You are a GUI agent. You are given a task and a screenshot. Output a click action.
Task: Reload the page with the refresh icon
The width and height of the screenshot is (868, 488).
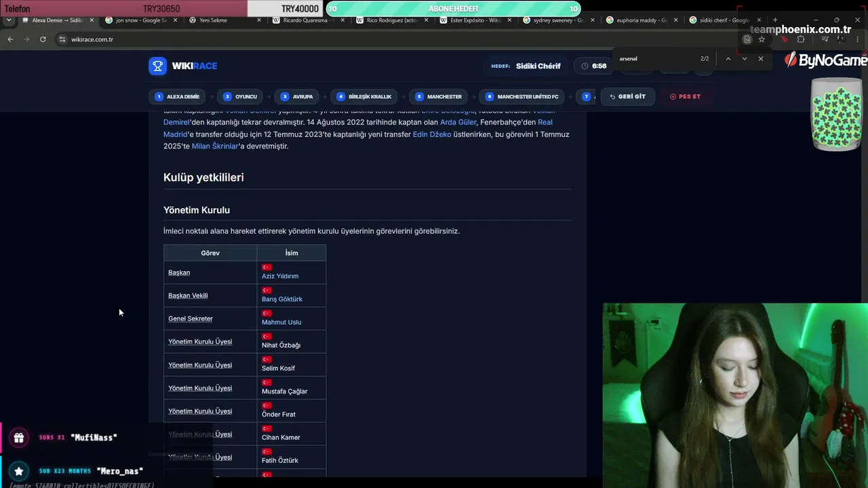pyautogui.click(x=43, y=39)
